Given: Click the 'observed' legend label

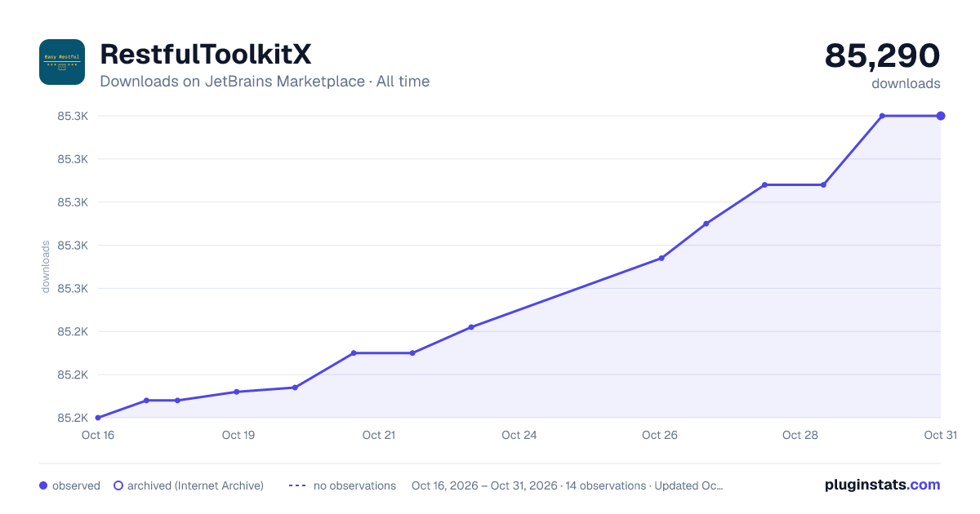Looking at the screenshot, I should coord(76,485).
